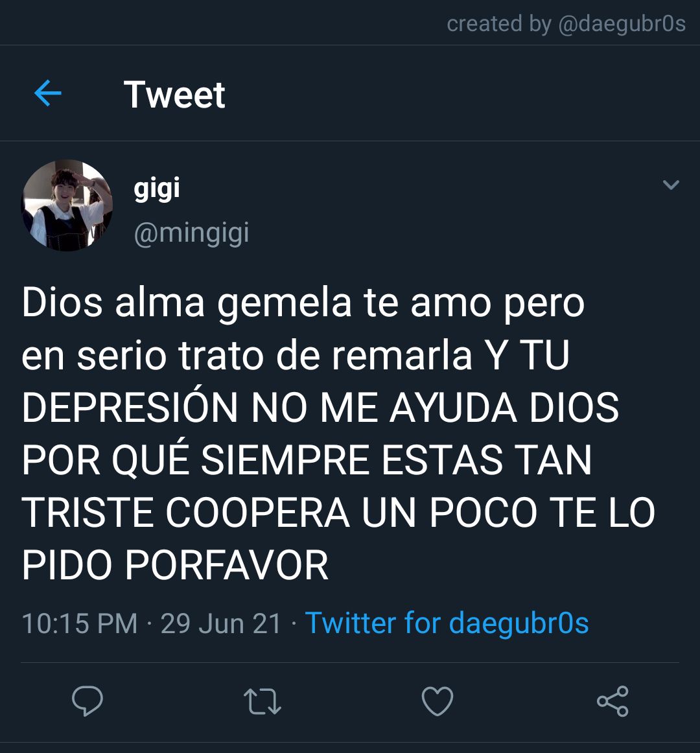Select the 29 Jun 21 date
This screenshot has height=753, width=700.
[x=221, y=623]
